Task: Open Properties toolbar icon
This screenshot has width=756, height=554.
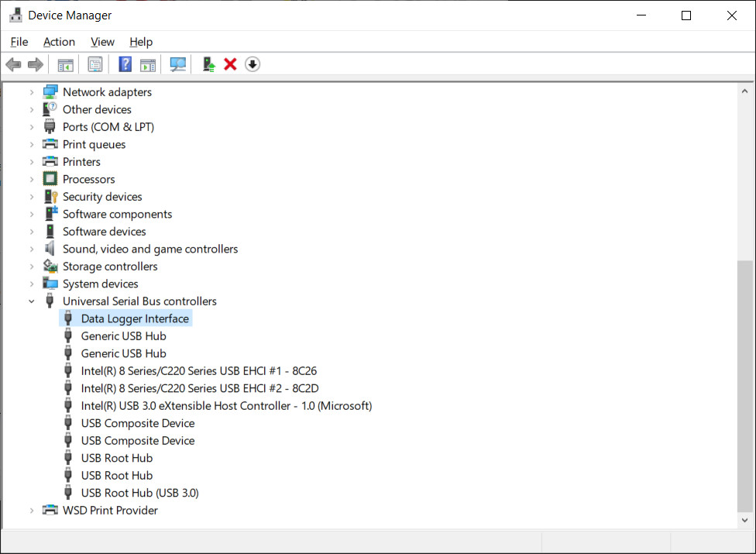Action: (x=95, y=64)
